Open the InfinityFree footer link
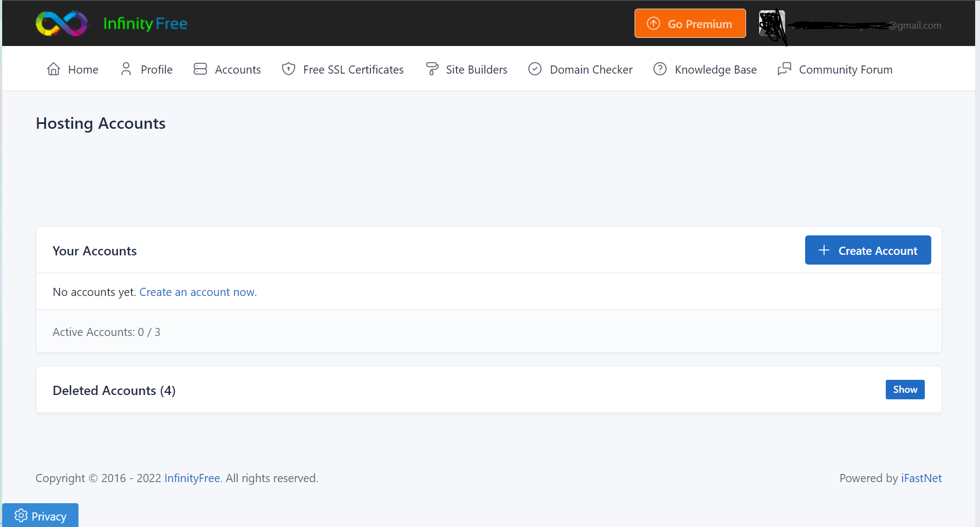The width and height of the screenshot is (980, 527). (192, 478)
